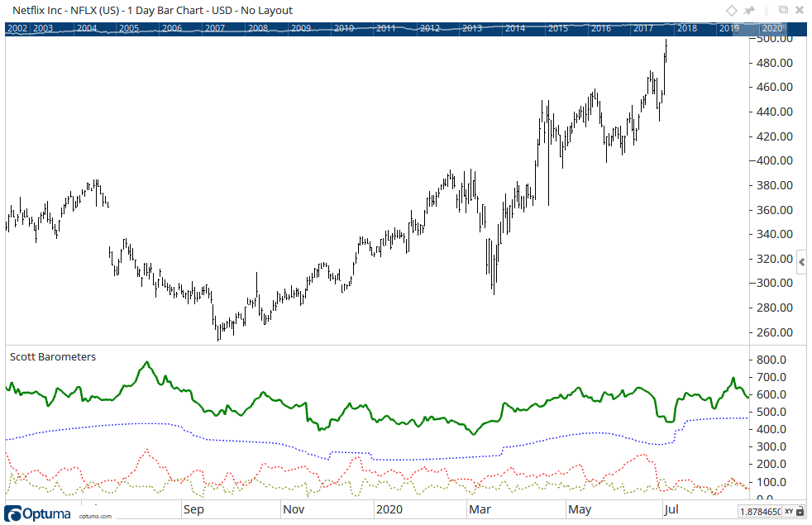Toggle the scale lock padlock icon

pos(800,512)
